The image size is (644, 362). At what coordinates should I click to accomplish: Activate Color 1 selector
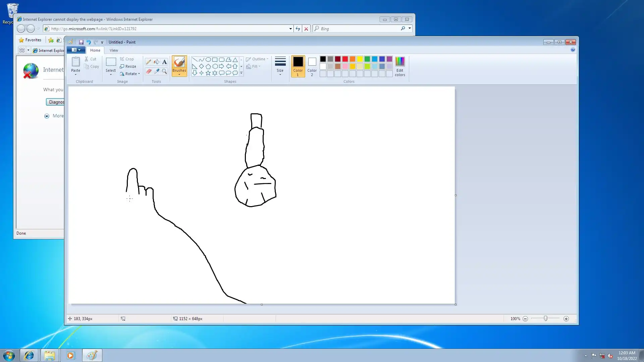tap(298, 66)
